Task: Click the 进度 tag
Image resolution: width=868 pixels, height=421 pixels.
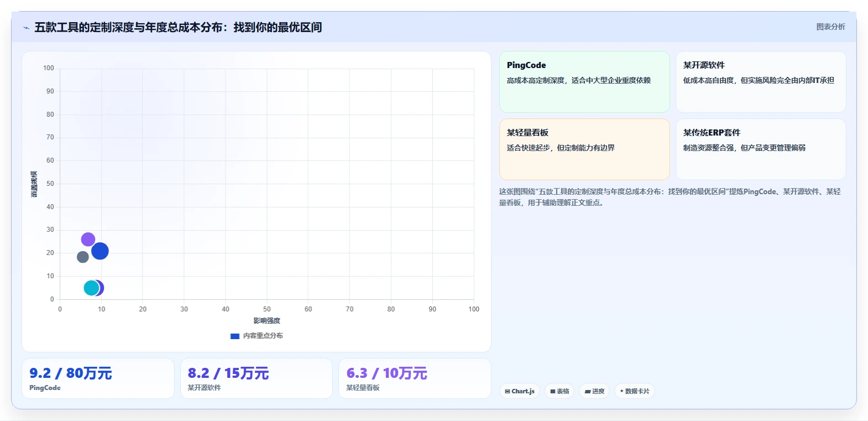Action: click(594, 391)
